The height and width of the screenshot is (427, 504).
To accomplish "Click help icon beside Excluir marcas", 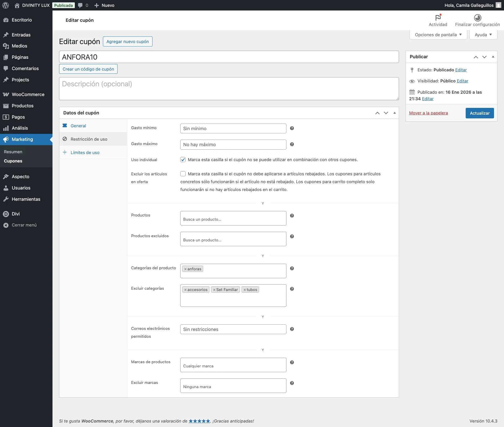I will pos(292,383).
